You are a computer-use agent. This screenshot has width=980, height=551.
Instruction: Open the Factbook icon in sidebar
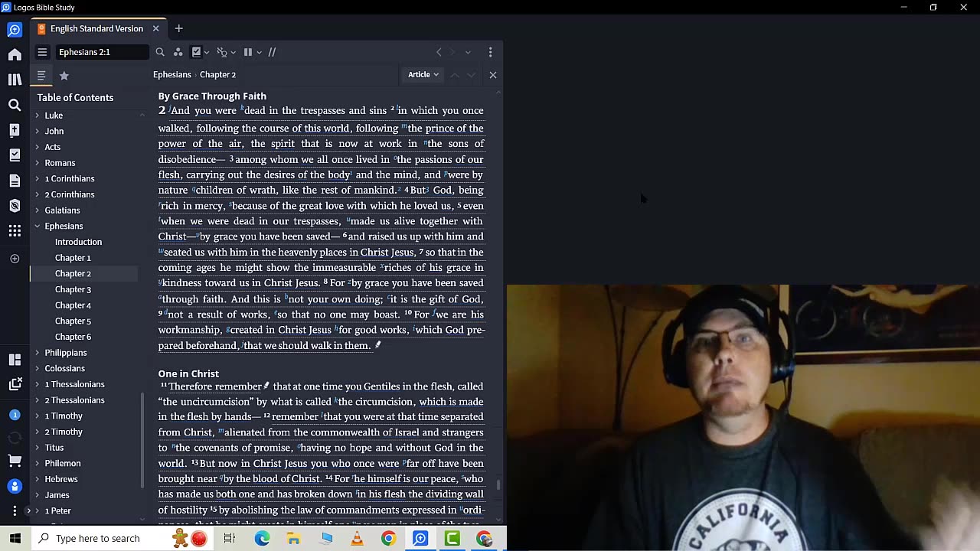(x=15, y=130)
